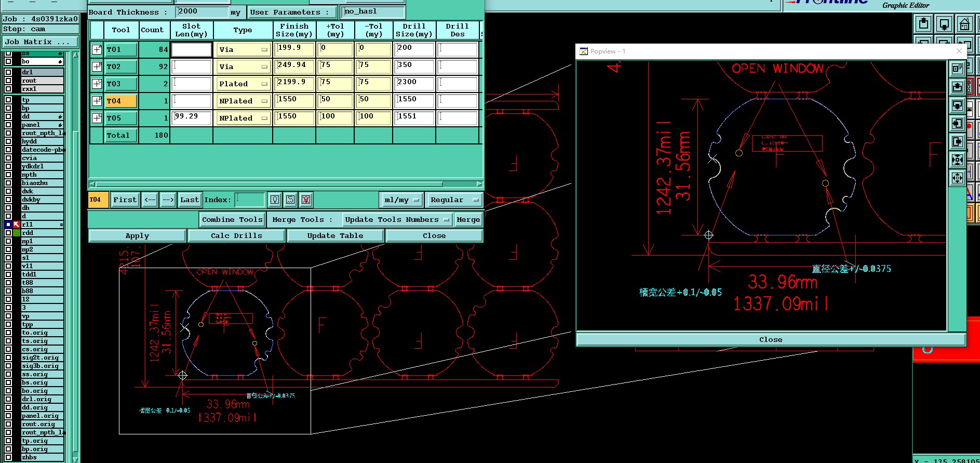
Task: Click the horizontal scrollbar under the tool table
Action: pyautogui.click(x=286, y=184)
